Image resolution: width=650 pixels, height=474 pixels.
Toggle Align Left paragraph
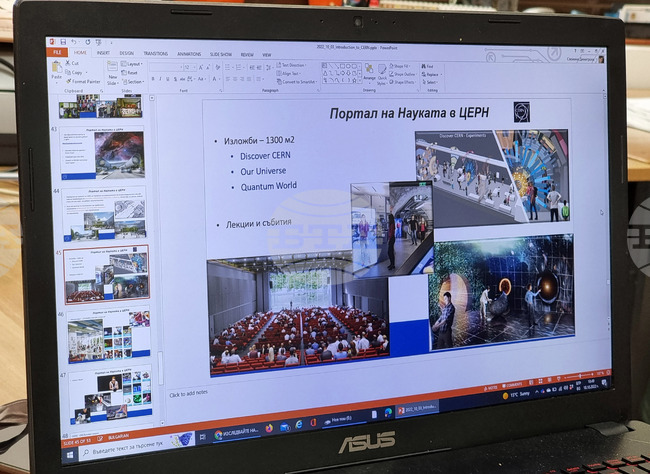[228, 79]
